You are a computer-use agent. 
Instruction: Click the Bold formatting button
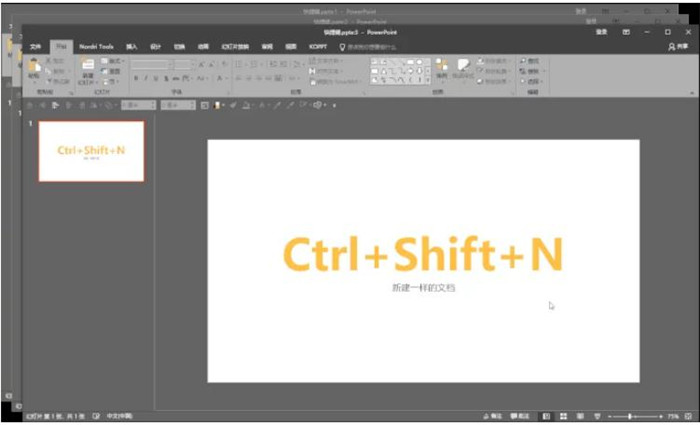coord(136,78)
